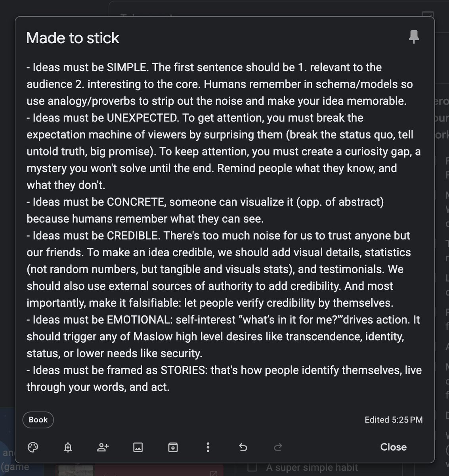This screenshot has height=476, width=449.
Task: Click the greyed-out redo arrow
Action: 278,447
